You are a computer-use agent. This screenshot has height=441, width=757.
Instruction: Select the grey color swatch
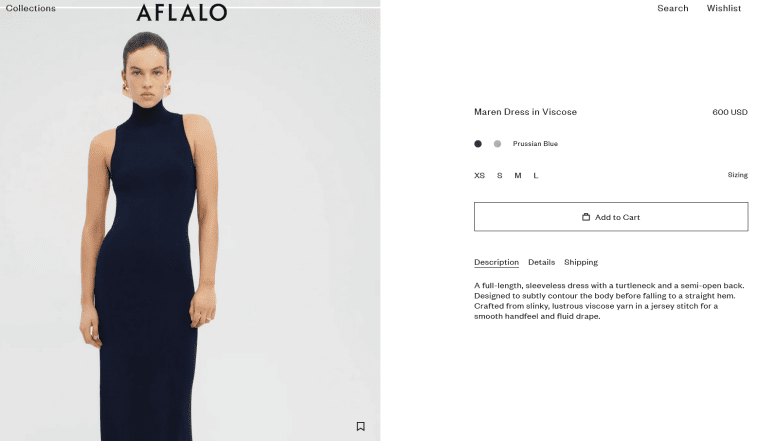point(497,143)
